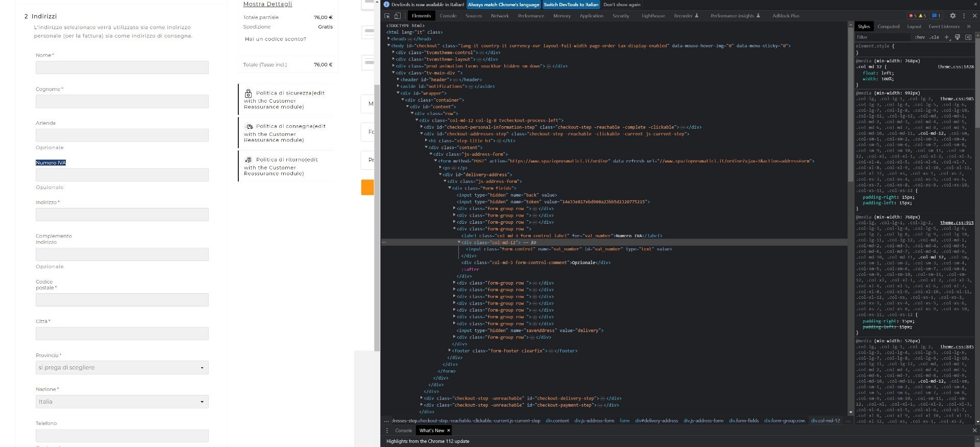Open the Nazione dropdown showing Italia
The height and width of the screenshot is (447, 980).
point(122,402)
